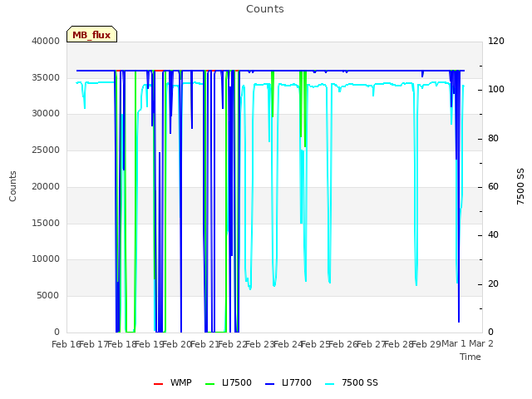
Task: Click the 10000 tick label
Action: pyautogui.click(x=46, y=259)
